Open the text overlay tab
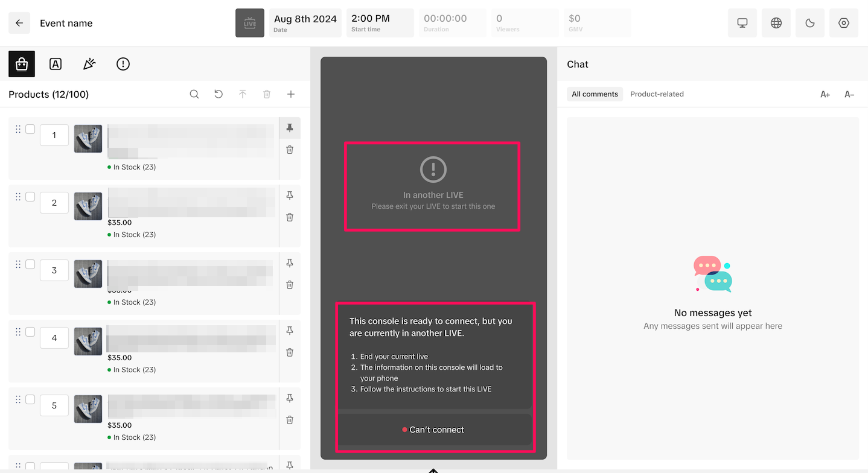This screenshot has height=473, width=868. [56, 64]
